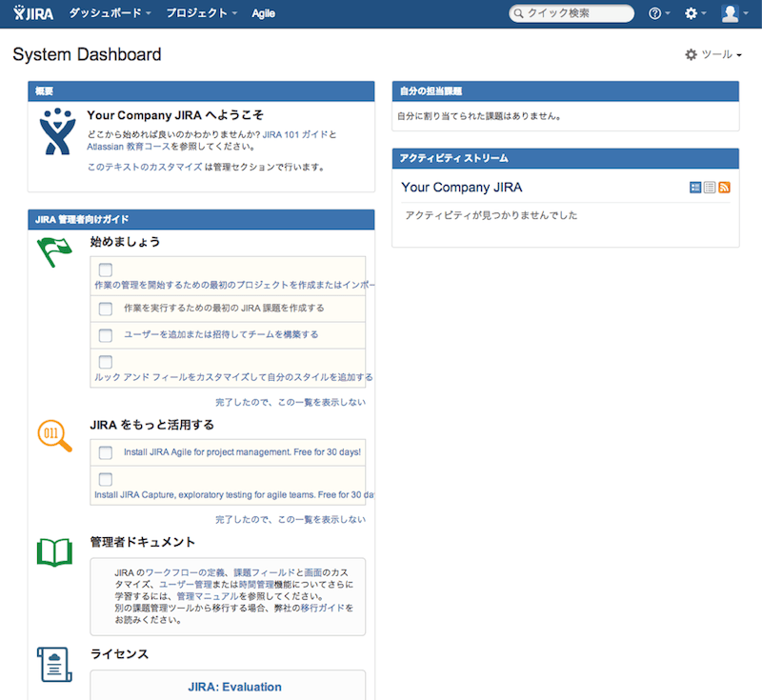This screenshot has height=700, width=762.
Task: Click the license document scroll icon
Action: (x=54, y=664)
